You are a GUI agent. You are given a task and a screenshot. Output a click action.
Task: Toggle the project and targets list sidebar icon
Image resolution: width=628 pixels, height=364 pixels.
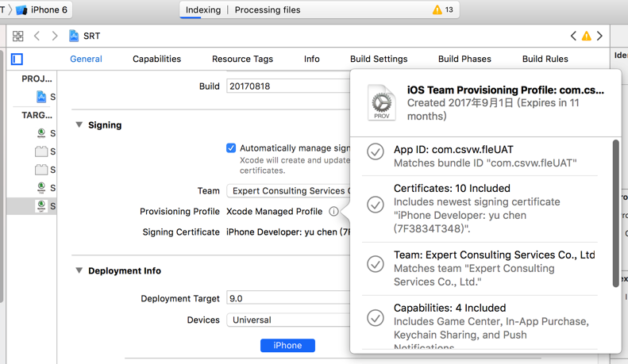pyautogui.click(x=17, y=59)
